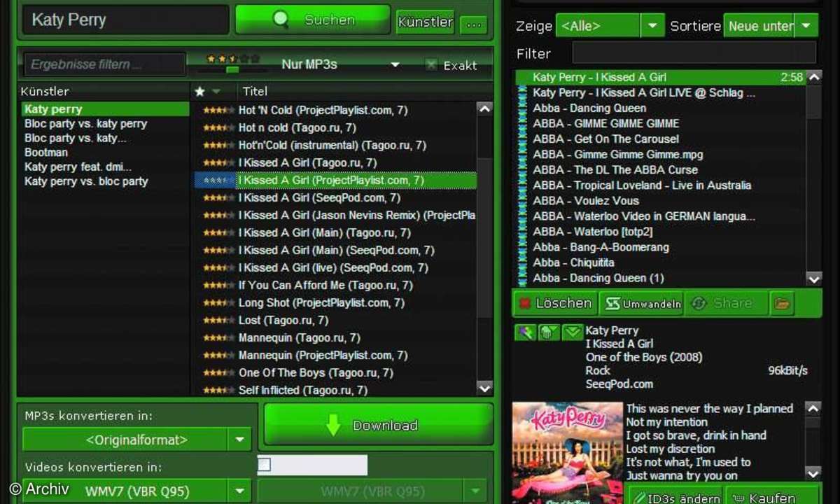Click the lyrics scrollbar up arrow

point(813,408)
